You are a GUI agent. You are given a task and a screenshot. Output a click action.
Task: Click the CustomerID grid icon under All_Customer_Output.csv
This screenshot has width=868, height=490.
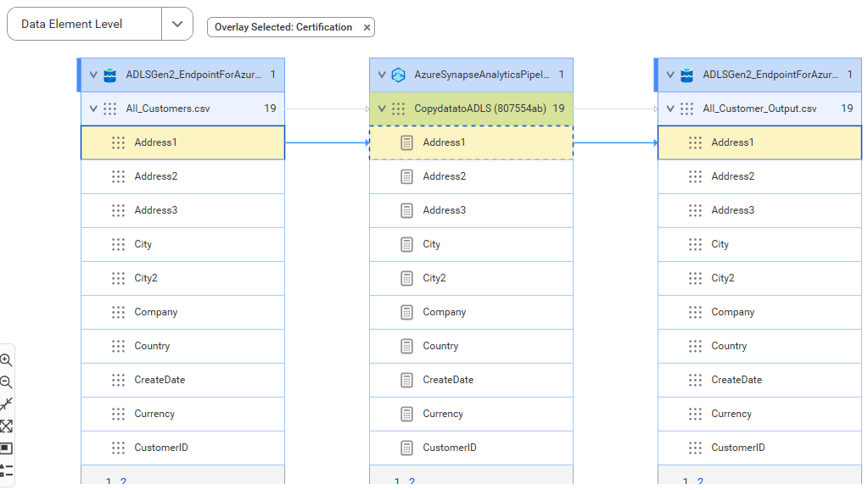coord(695,448)
